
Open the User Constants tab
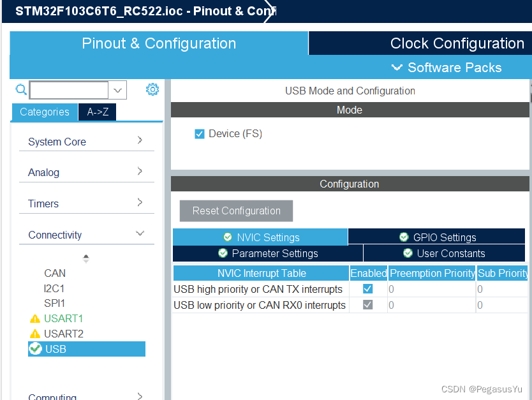click(444, 253)
